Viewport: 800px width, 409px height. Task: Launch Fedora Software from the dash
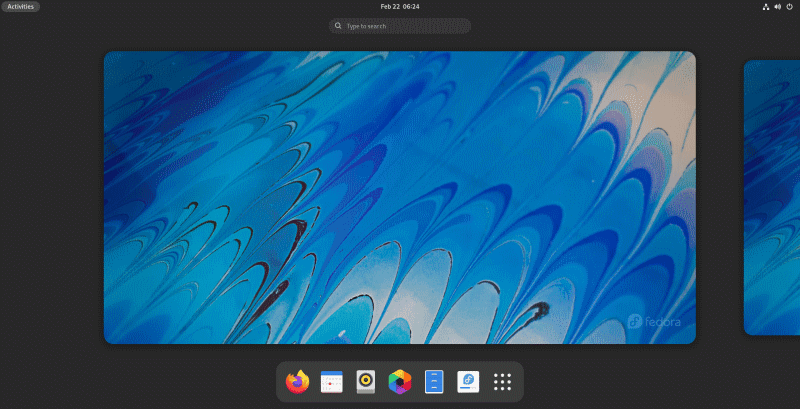(468, 382)
